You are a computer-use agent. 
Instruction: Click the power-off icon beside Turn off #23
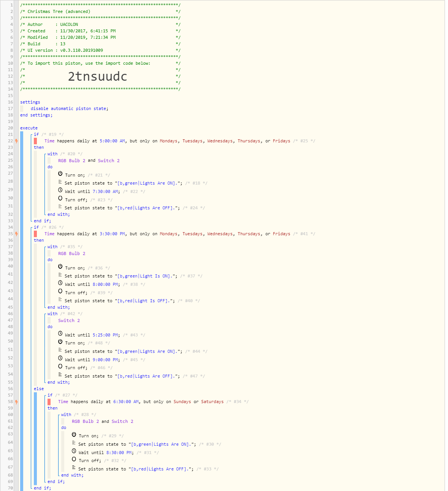click(x=60, y=198)
